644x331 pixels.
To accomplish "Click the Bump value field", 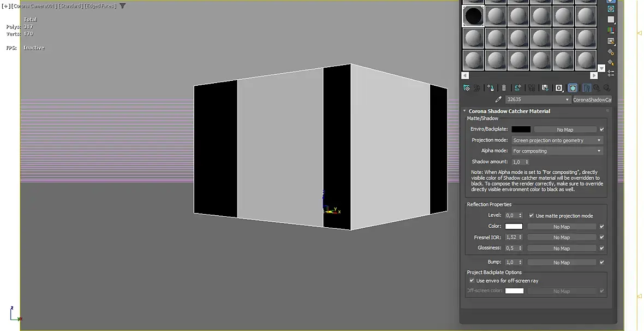I will pyautogui.click(x=511, y=262).
